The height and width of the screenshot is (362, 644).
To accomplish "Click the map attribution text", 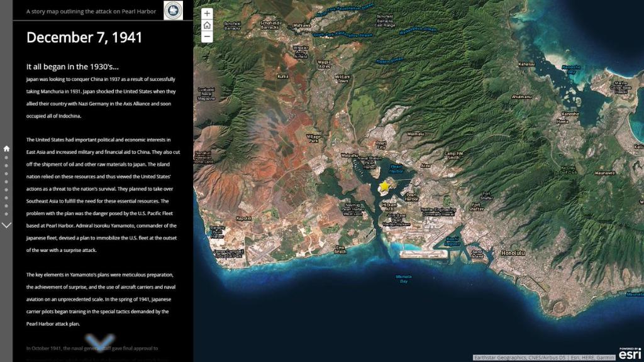I will [544, 358].
